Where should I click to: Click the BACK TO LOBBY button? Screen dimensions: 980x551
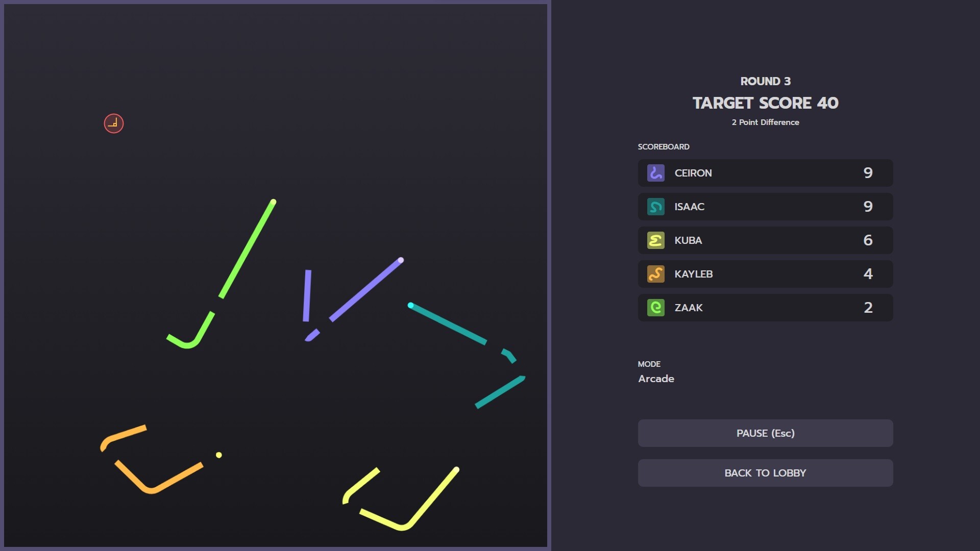pyautogui.click(x=765, y=472)
